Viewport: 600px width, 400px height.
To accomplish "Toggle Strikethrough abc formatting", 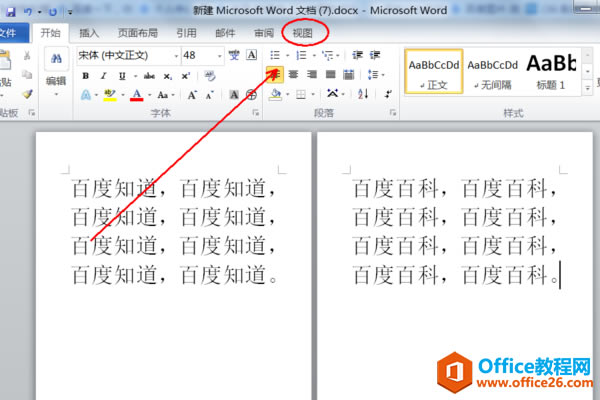I will click(149, 76).
